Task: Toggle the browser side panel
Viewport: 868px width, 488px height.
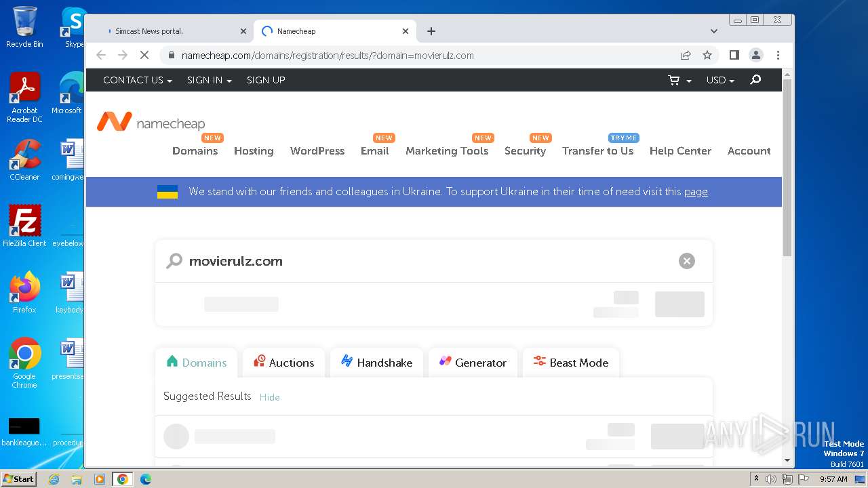Action: (x=734, y=56)
